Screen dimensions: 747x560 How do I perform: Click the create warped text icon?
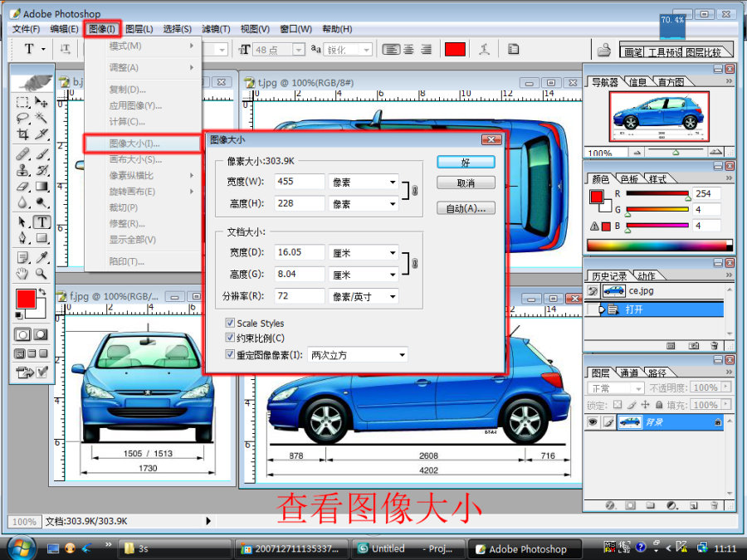tap(484, 50)
